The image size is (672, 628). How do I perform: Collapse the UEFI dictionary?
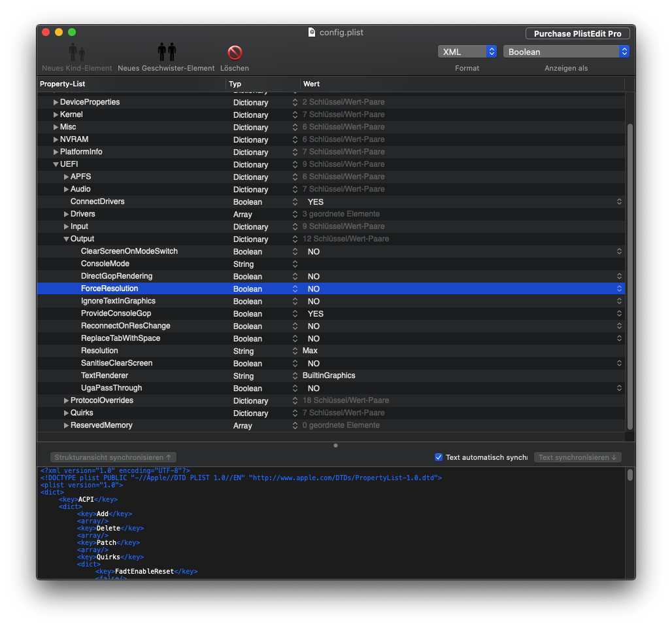click(56, 164)
